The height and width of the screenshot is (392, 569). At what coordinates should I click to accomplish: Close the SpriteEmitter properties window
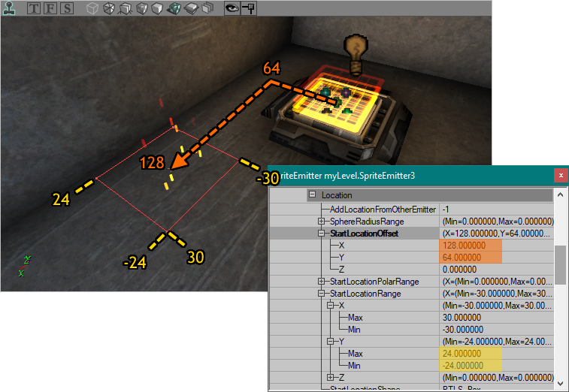(x=561, y=176)
